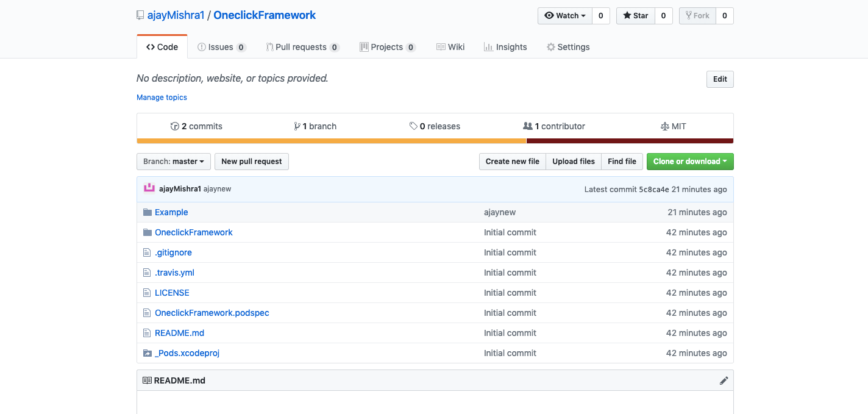Click the Fork button
Screen dimensions: 868x414
point(697,16)
